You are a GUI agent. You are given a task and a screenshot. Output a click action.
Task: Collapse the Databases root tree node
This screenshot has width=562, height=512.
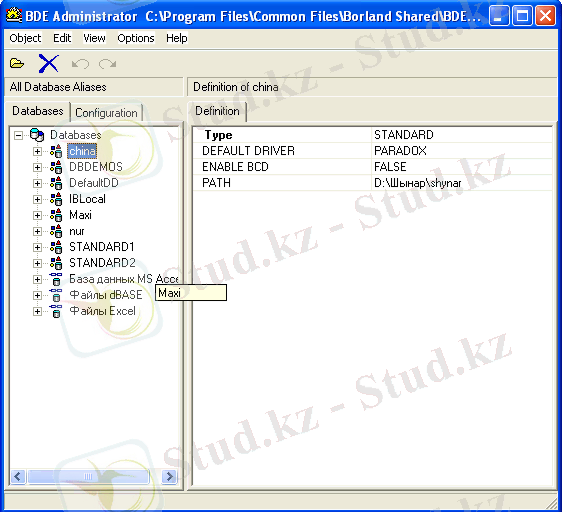pos(18,135)
